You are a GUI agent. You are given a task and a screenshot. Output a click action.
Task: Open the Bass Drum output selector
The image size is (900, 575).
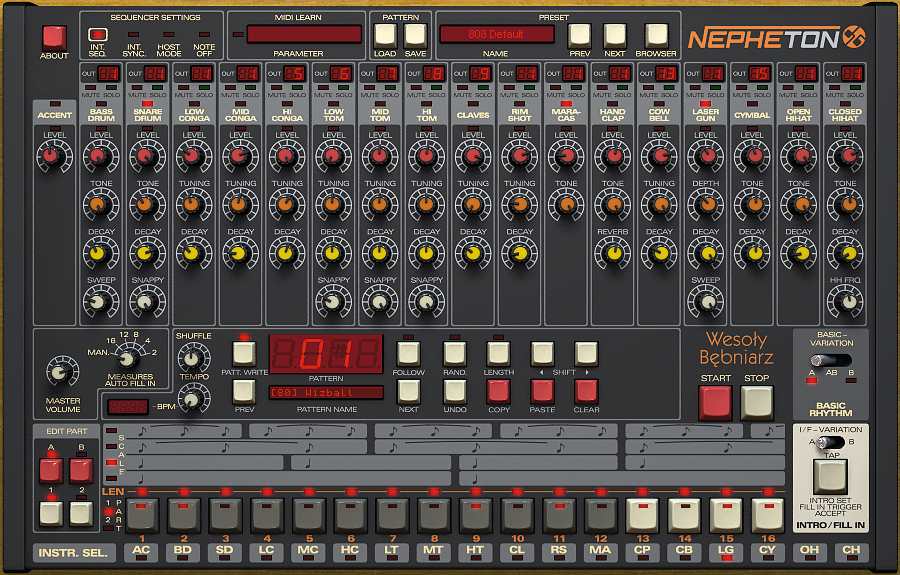click(x=108, y=73)
